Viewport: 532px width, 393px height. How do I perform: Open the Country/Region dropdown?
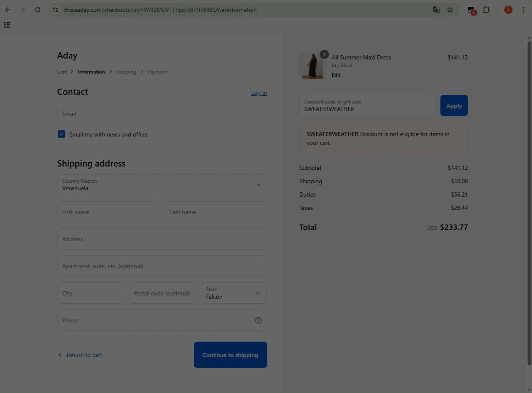[162, 185]
